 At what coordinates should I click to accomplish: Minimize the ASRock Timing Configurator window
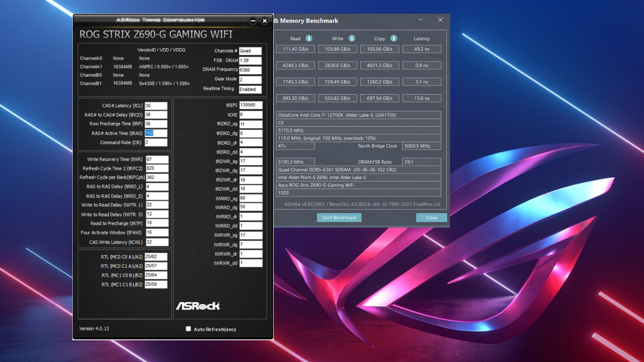253,21
